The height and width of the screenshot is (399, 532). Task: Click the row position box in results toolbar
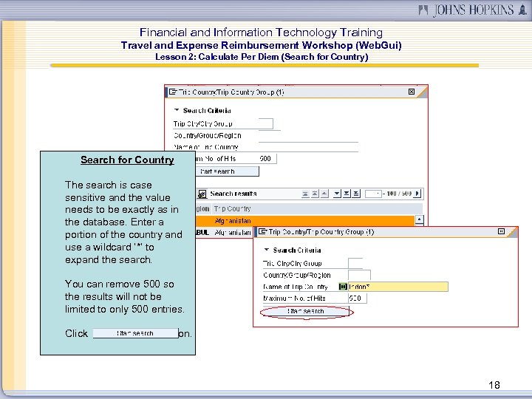373,194
